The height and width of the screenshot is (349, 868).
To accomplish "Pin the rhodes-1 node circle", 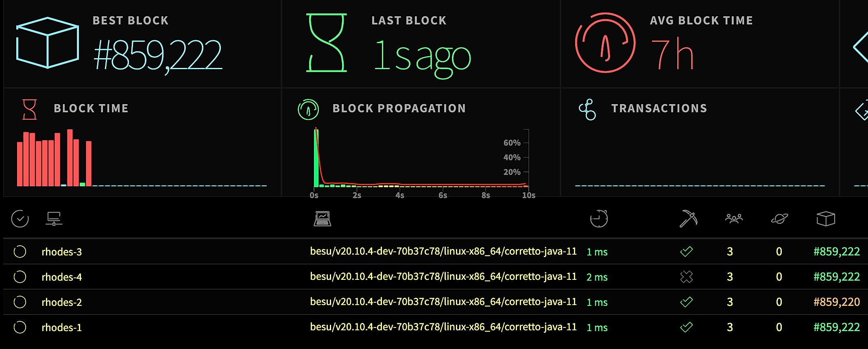I will click(20, 327).
